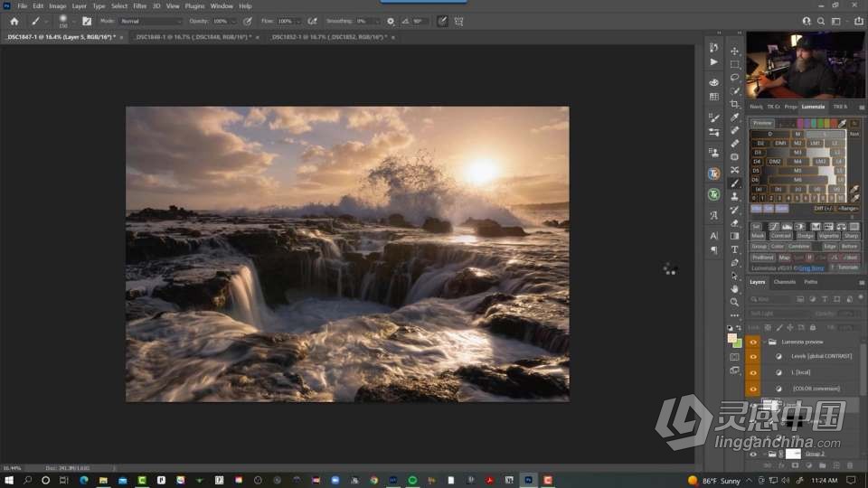Click the Lumenzia Preview button
The width and height of the screenshot is (868, 488).
pos(762,123)
